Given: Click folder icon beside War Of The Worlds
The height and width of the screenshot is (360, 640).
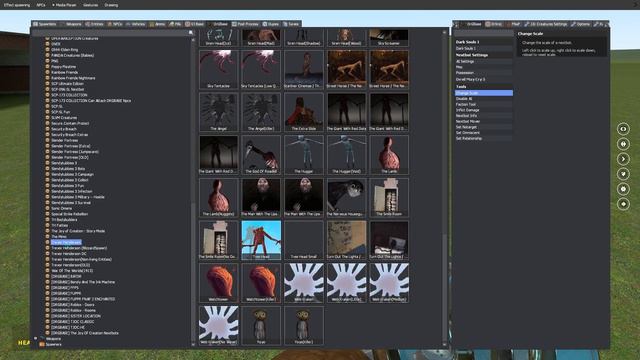Looking at the screenshot, I should tap(47, 271).
